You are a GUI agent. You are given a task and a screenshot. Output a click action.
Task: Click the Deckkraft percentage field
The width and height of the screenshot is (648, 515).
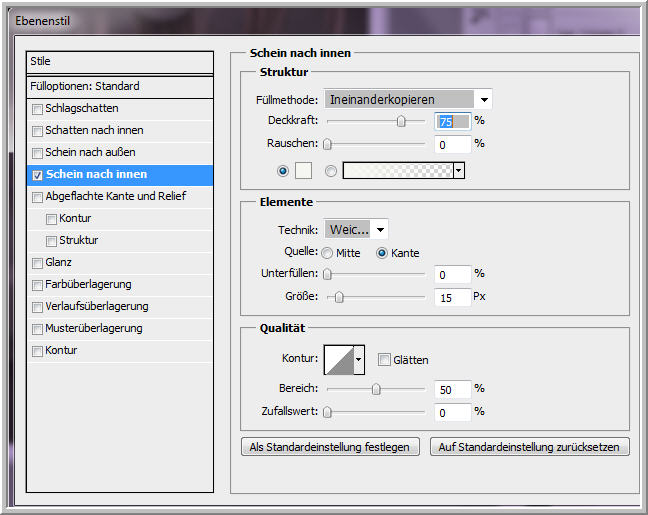[x=453, y=122]
